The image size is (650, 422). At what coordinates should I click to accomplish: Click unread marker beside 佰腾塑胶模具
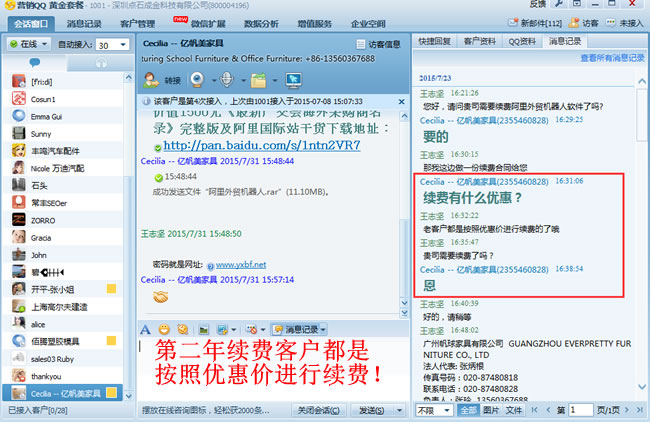[x=111, y=341]
